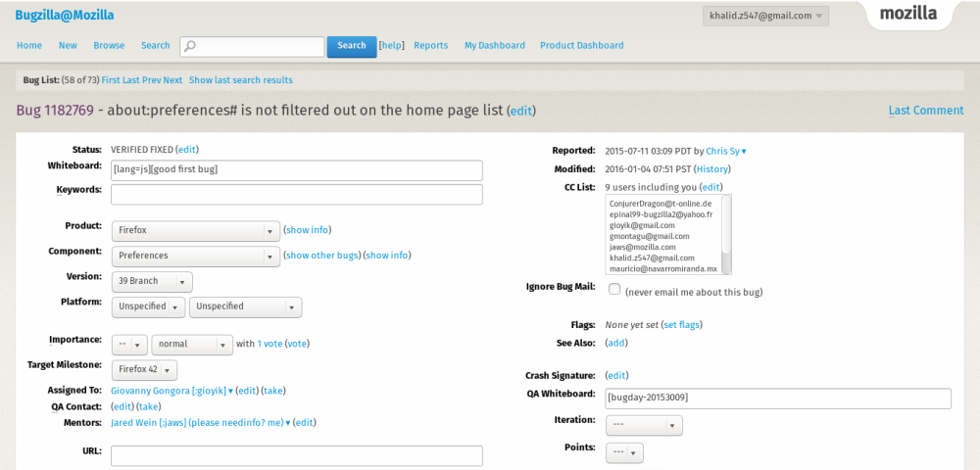Click the mozilla logo tab
The height and width of the screenshot is (470, 980).
tap(907, 14)
